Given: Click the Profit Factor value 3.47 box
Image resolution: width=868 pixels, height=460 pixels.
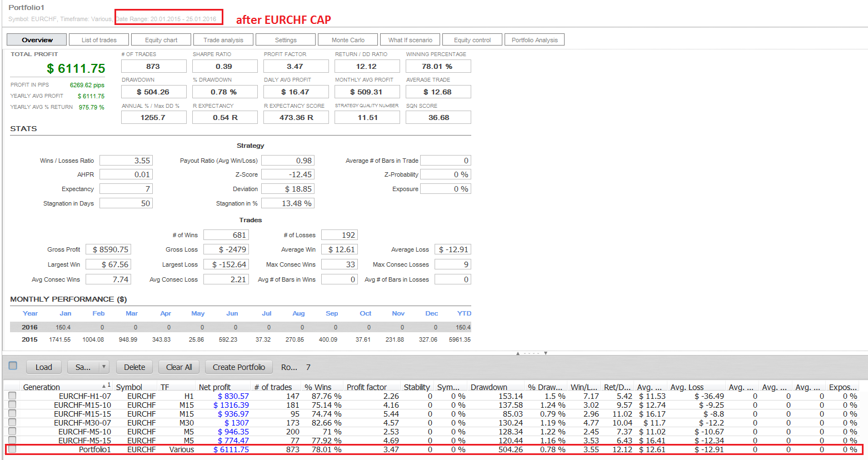Looking at the screenshot, I should 296,66.
